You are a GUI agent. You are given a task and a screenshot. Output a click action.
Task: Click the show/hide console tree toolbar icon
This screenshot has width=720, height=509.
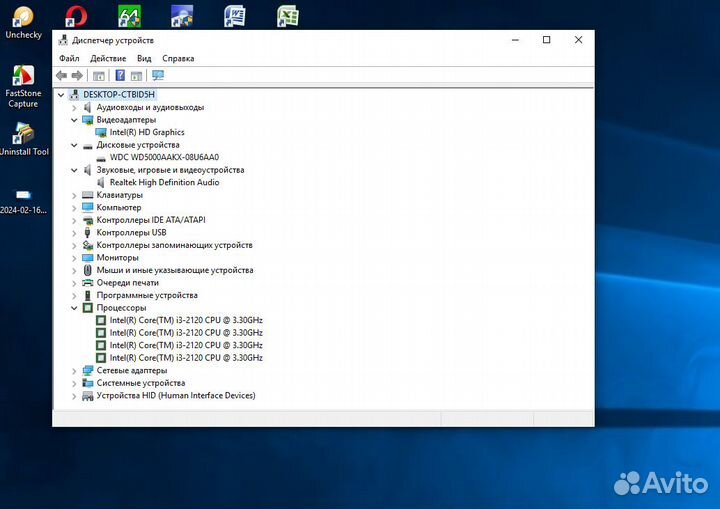point(99,75)
